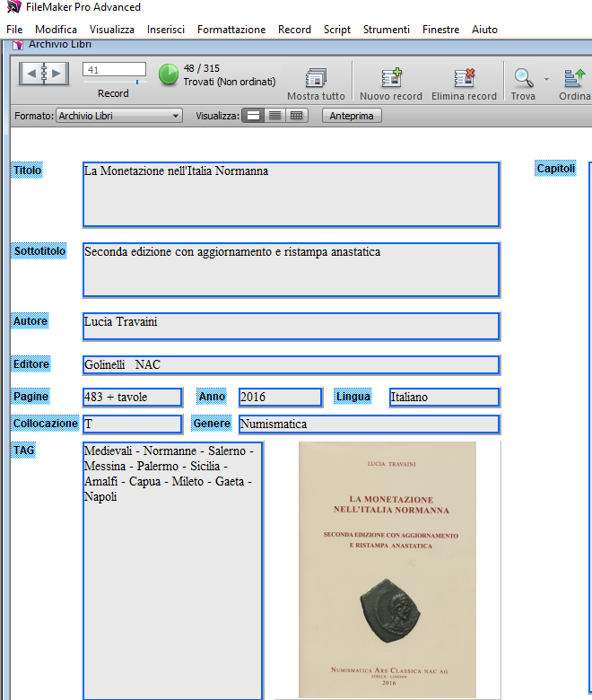
Task: Click the Anno field showing 2016
Action: pos(280,398)
